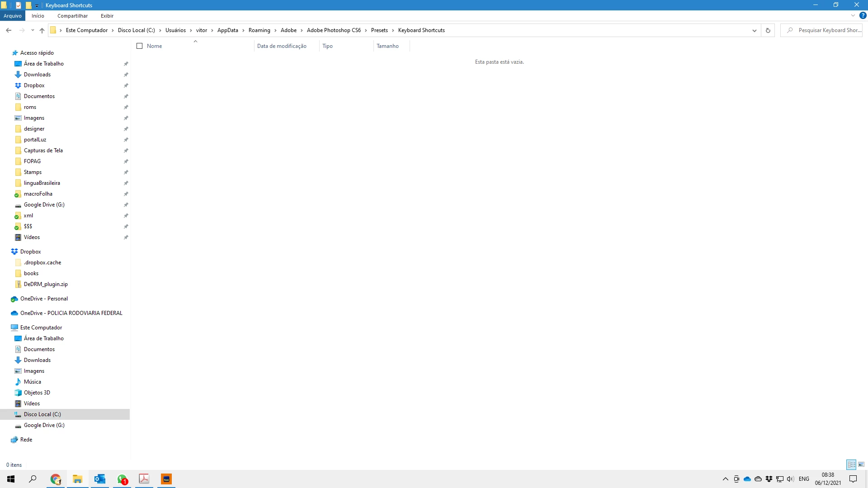The height and width of the screenshot is (488, 868).
Task: Expand the address bar history dropdown
Action: click(754, 30)
